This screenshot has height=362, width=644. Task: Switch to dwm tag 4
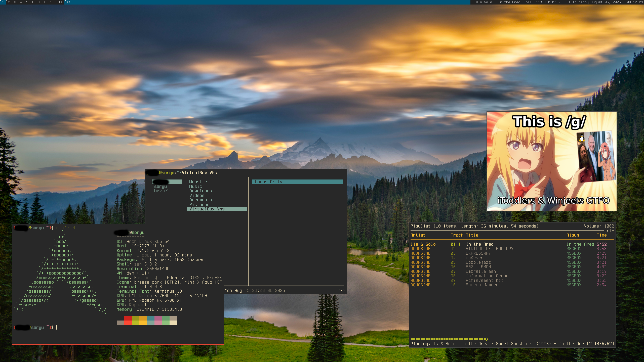click(21, 2)
